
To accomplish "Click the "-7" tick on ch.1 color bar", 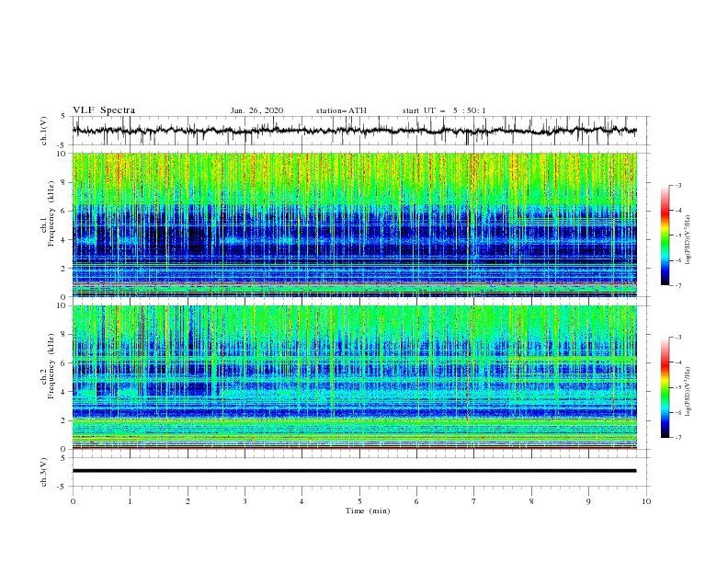I will pyautogui.click(x=677, y=285).
